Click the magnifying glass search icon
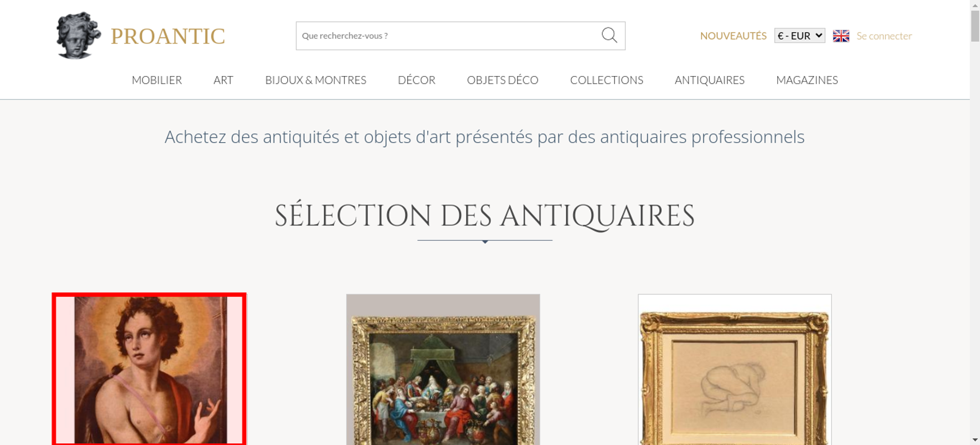Image resolution: width=980 pixels, height=445 pixels. (609, 35)
